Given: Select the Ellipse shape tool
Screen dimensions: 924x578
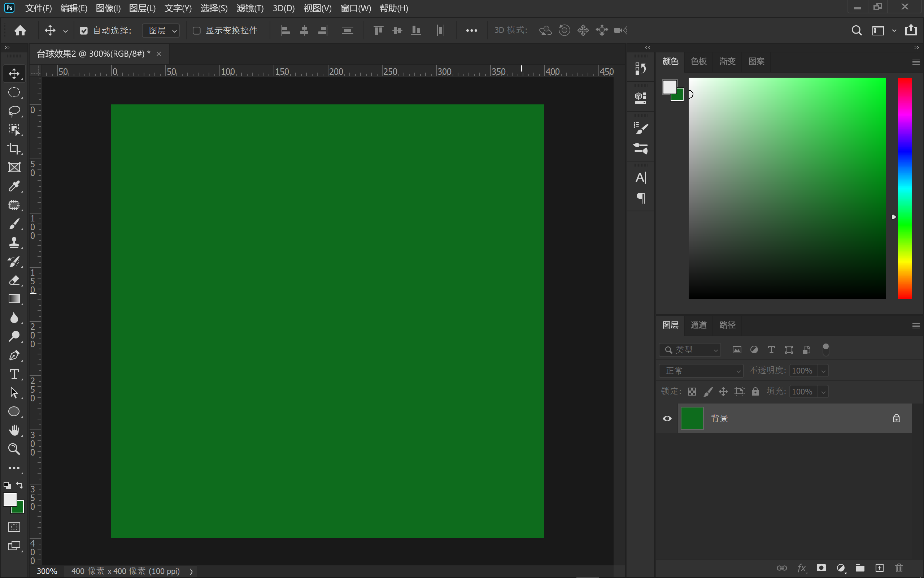Looking at the screenshot, I should [x=14, y=411].
